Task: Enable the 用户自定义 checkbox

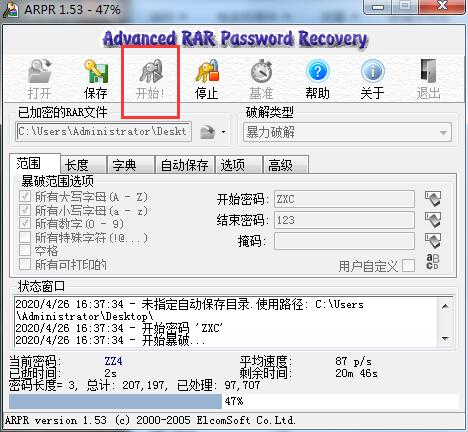Action: pyautogui.click(x=409, y=266)
